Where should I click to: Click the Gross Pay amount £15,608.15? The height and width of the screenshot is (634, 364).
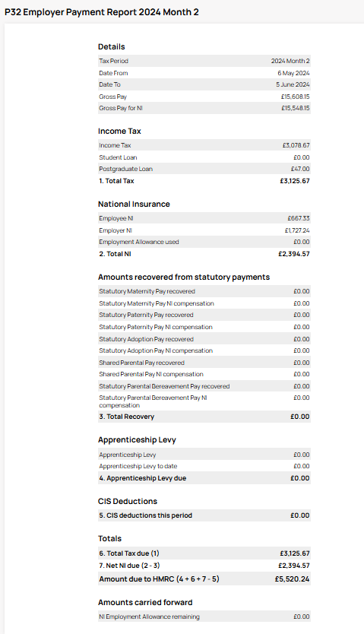296,97
